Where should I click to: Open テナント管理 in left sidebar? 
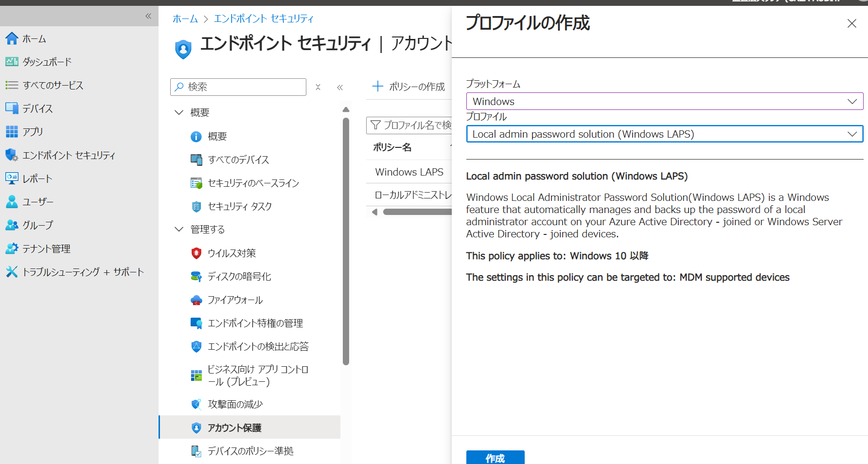point(47,249)
